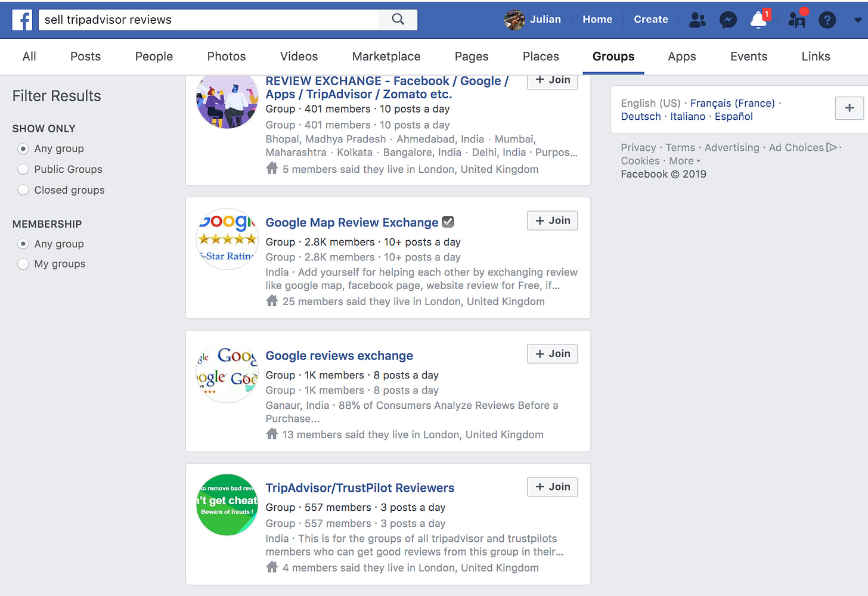Switch to the All tab

(29, 57)
